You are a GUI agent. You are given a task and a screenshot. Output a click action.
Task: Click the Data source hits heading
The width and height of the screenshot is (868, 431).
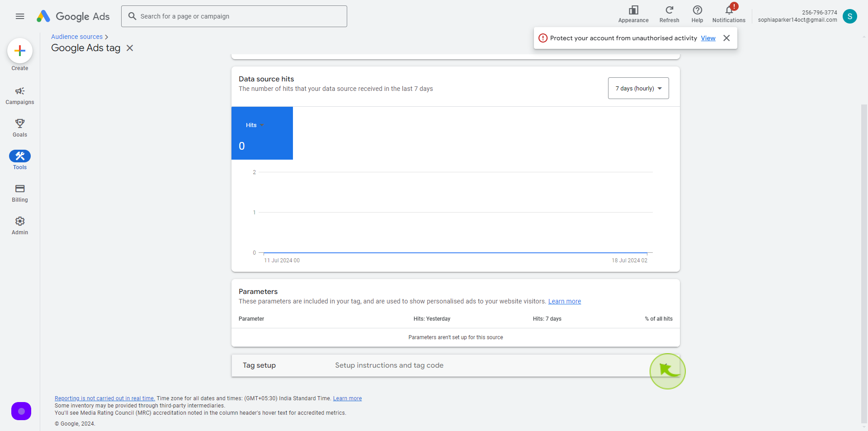point(266,79)
